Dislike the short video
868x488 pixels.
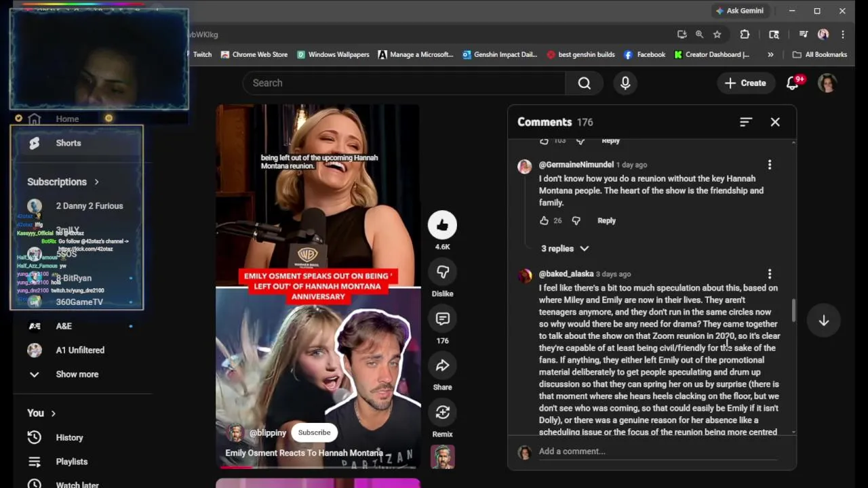[442, 272]
